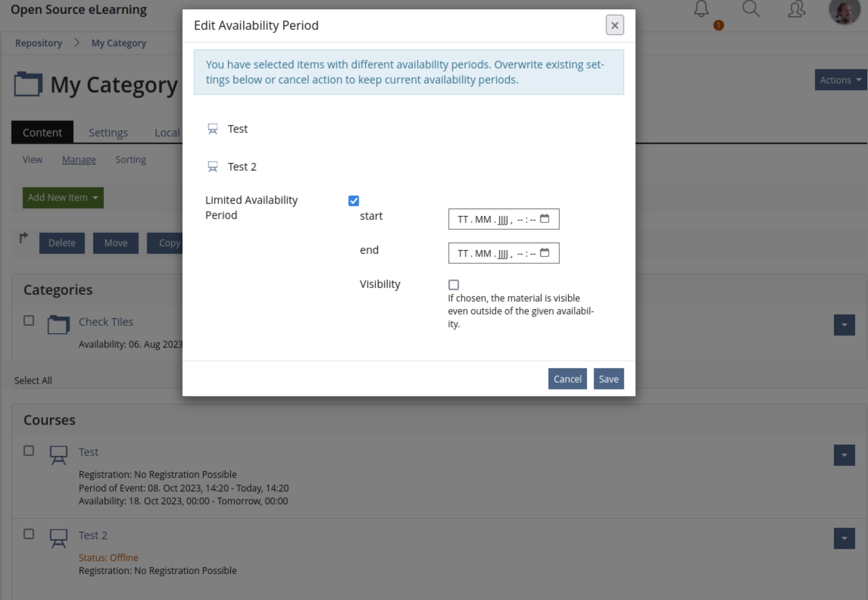Cancel the Edit Availability Period dialog
The width and height of the screenshot is (868, 600).
point(567,378)
